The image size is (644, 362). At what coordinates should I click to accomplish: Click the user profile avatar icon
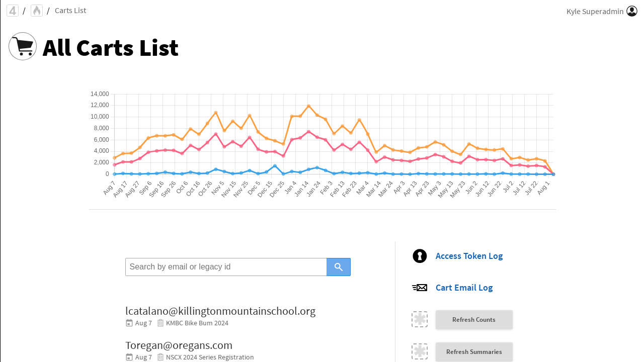pos(632,11)
